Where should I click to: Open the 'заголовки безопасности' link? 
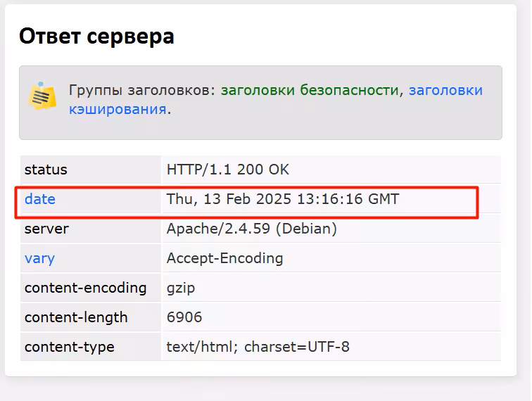(310, 90)
